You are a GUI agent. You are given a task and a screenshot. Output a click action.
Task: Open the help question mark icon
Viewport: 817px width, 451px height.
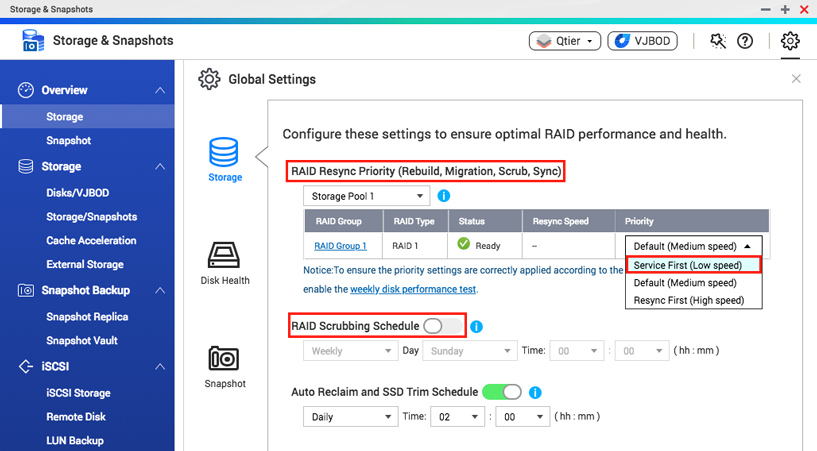tap(745, 41)
